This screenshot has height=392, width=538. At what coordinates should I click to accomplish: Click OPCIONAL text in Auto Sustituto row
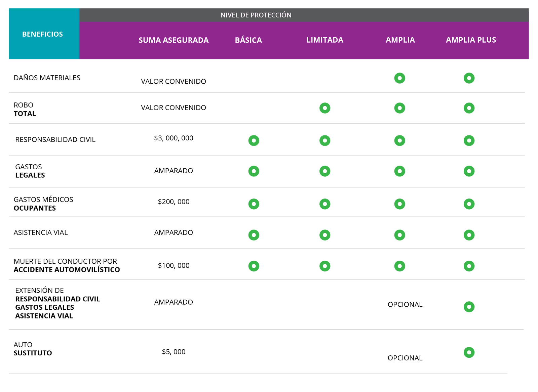[x=405, y=358]
